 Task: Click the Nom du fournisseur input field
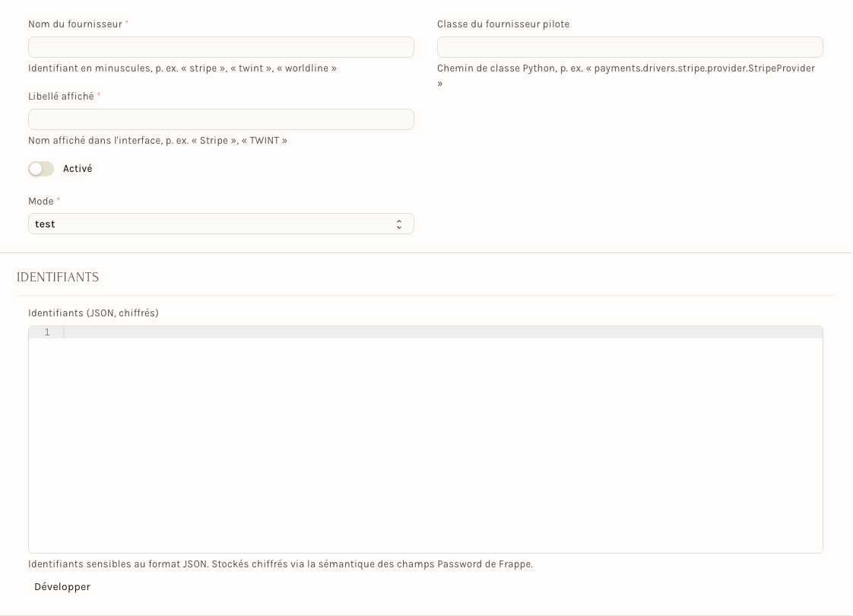[x=221, y=47]
